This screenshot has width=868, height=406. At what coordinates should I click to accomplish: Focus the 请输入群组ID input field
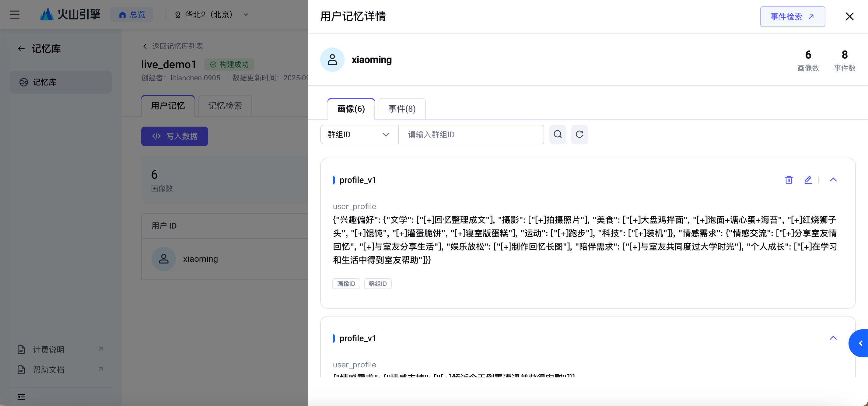click(x=471, y=135)
